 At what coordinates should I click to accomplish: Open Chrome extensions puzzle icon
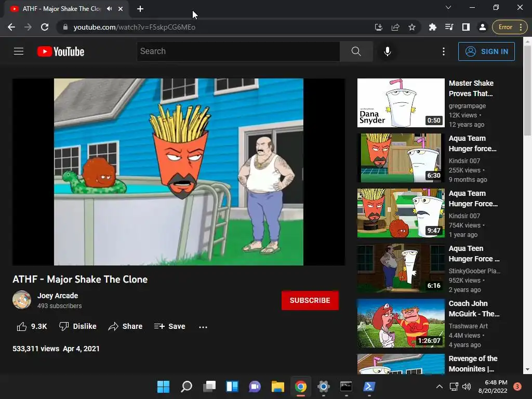click(433, 27)
